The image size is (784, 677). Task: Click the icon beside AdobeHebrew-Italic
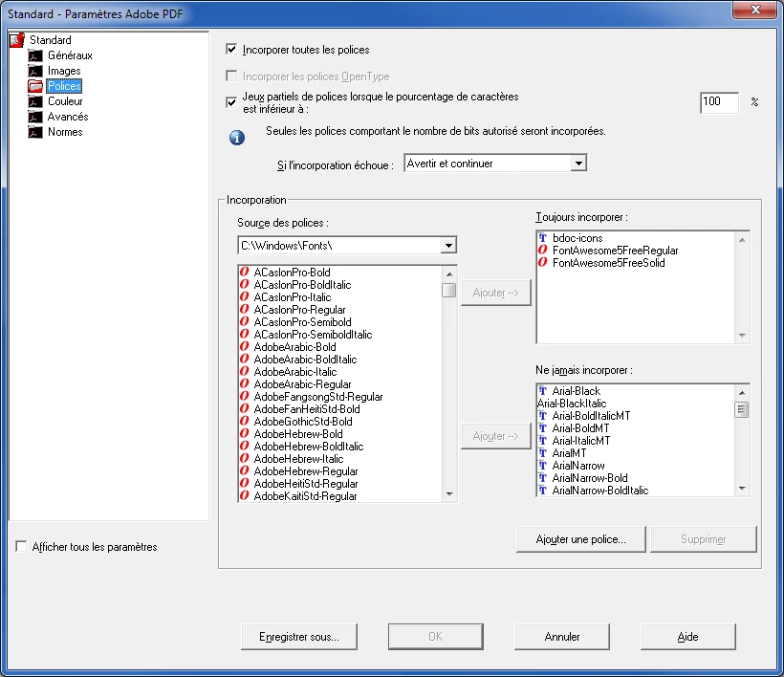pos(244,458)
